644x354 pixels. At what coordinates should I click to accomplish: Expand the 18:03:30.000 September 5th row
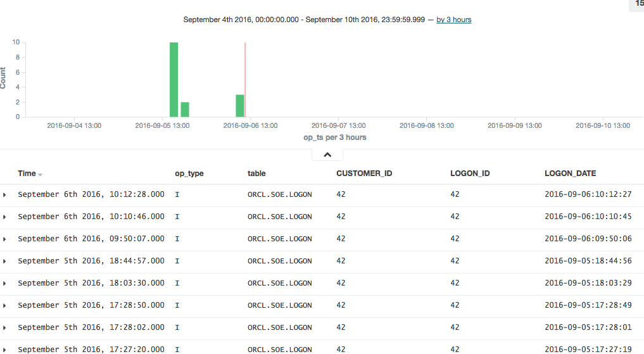tap(5, 284)
